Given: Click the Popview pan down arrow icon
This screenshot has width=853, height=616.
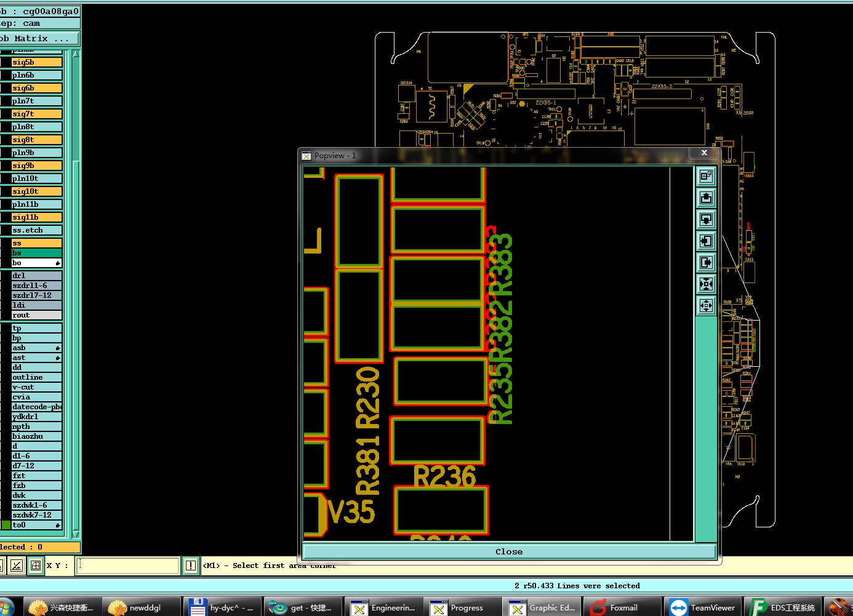Looking at the screenshot, I should pyautogui.click(x=706, y=219).
